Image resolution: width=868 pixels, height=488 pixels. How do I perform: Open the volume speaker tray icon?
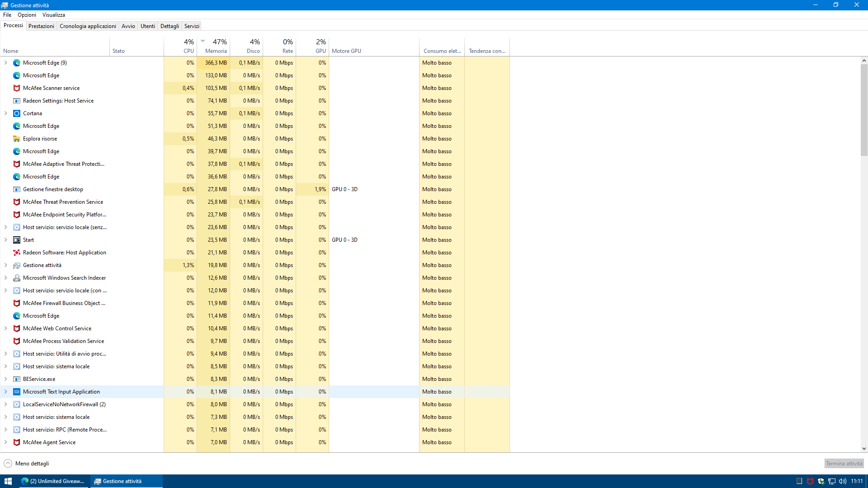pos(843,481)
